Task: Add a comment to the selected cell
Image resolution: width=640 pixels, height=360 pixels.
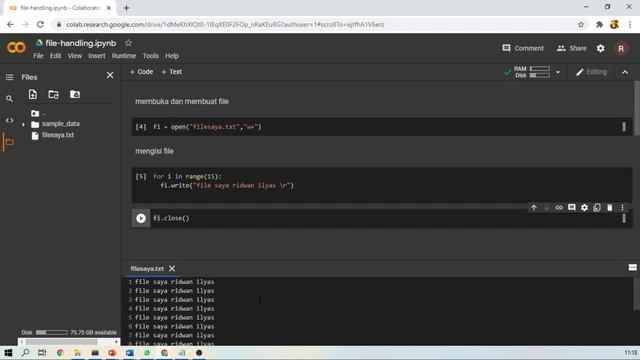Action: click(x=571, y=208)
